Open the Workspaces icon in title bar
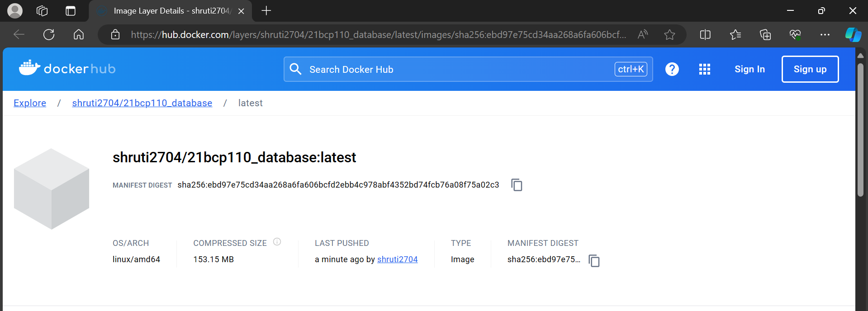Viewport: 868px width, 311px height. click(x=42, y=11)
